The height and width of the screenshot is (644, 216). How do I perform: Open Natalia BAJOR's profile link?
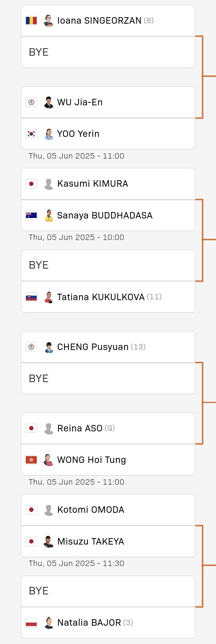pyautogui.click(x=89, y=623)
